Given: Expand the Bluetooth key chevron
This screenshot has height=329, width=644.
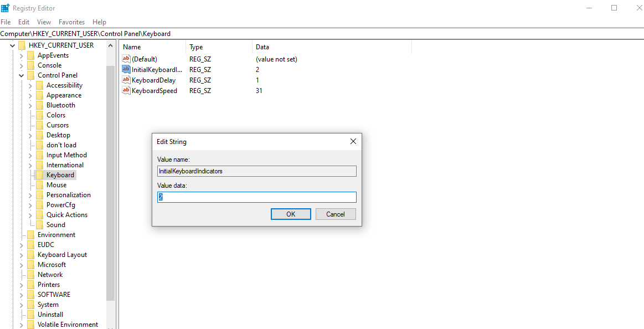Looking at the screenshot, I should tap(30, 105).
